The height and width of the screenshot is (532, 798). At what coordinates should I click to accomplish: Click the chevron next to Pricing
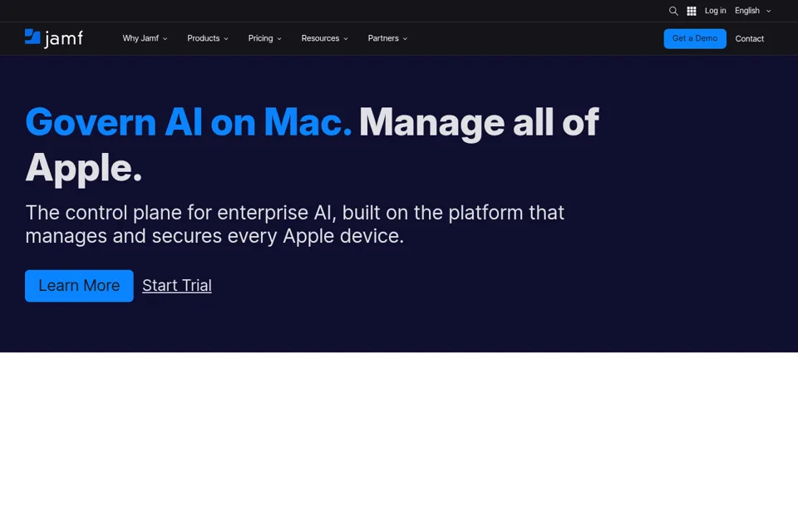(279, 39)
